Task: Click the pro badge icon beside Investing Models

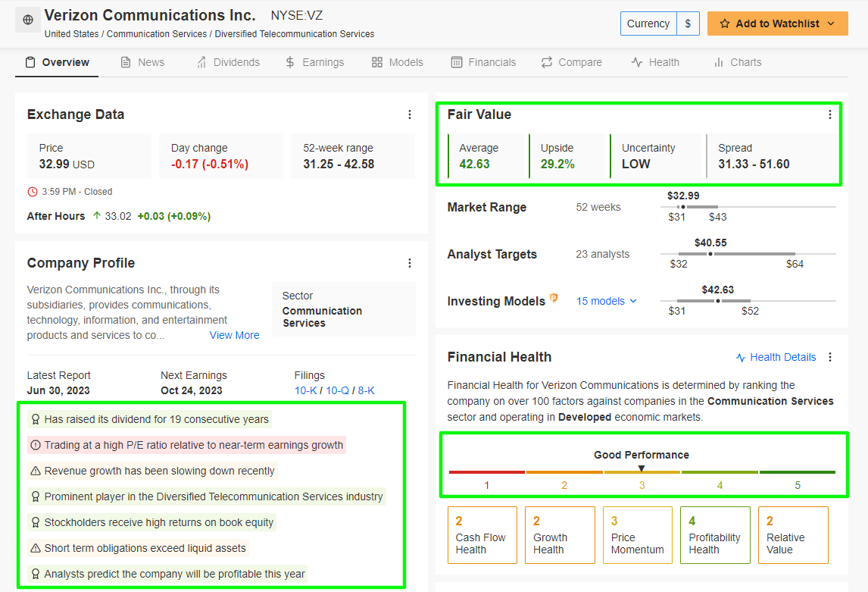Action: (554, 298)
